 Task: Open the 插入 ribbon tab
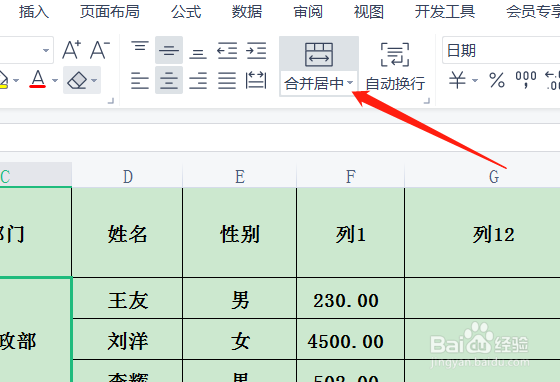pyautogui.click(x=34, y=12)
